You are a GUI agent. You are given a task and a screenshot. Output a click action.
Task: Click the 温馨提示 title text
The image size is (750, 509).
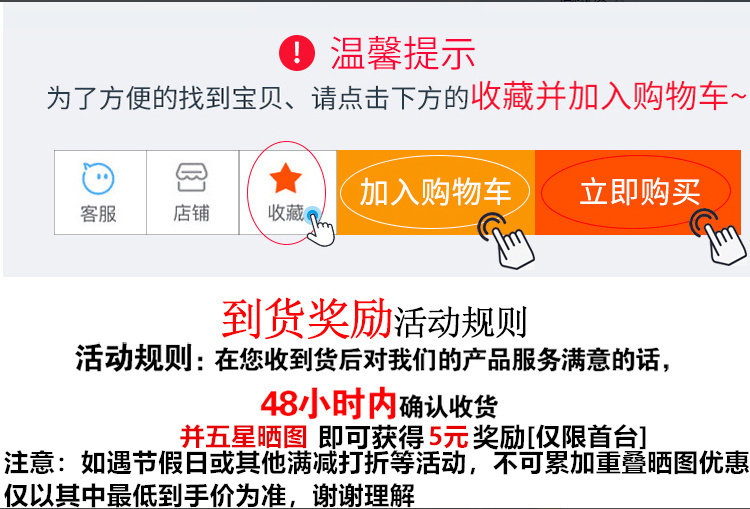pyautogui.click(x=403, y=53)
